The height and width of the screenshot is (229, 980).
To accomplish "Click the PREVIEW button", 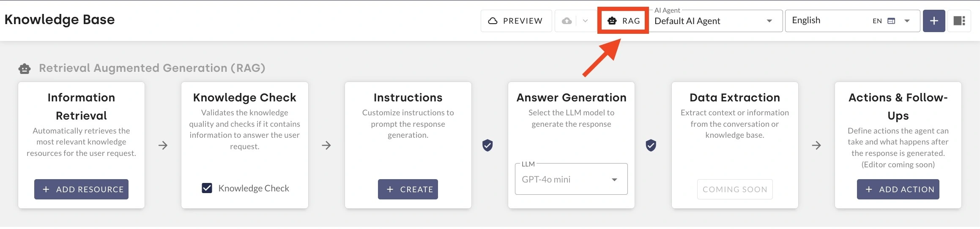I will [516, 21].
